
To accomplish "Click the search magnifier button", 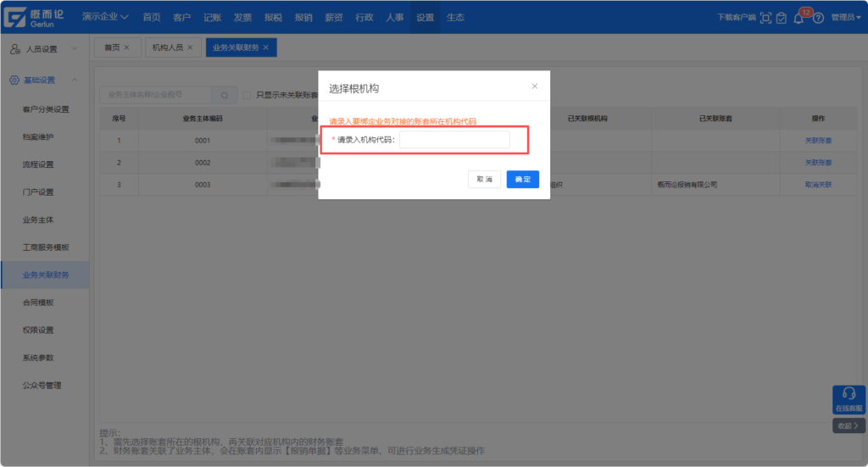I will click(x=225, y=96).
